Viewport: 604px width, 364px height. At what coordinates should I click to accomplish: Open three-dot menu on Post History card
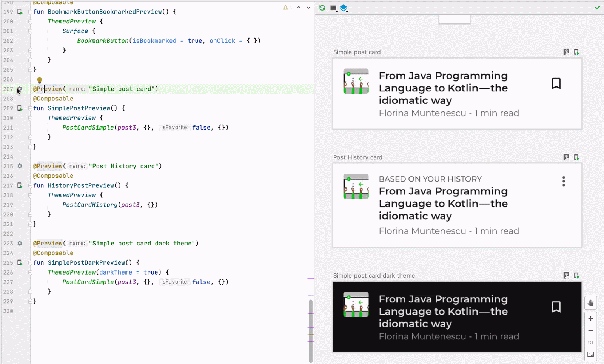click(x=564, y=181)
